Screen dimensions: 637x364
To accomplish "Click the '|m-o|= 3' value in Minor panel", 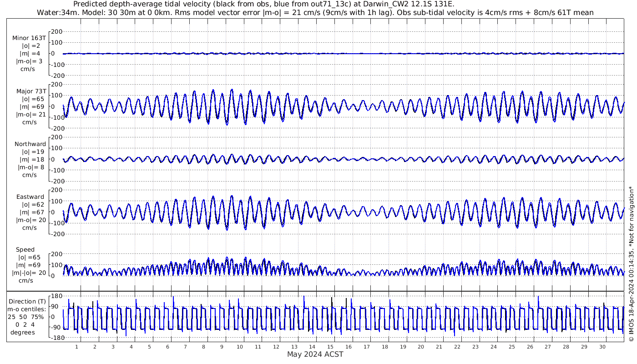I will 30,61.
